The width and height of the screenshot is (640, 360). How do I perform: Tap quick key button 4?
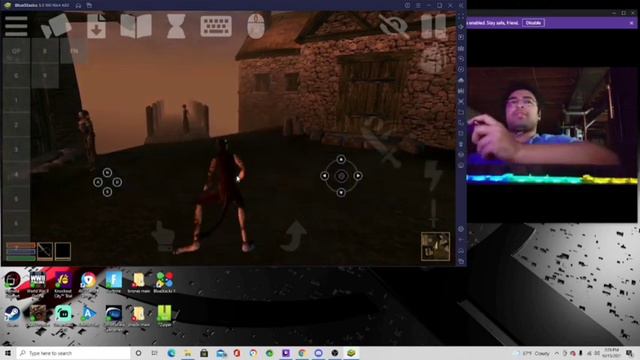16,174
